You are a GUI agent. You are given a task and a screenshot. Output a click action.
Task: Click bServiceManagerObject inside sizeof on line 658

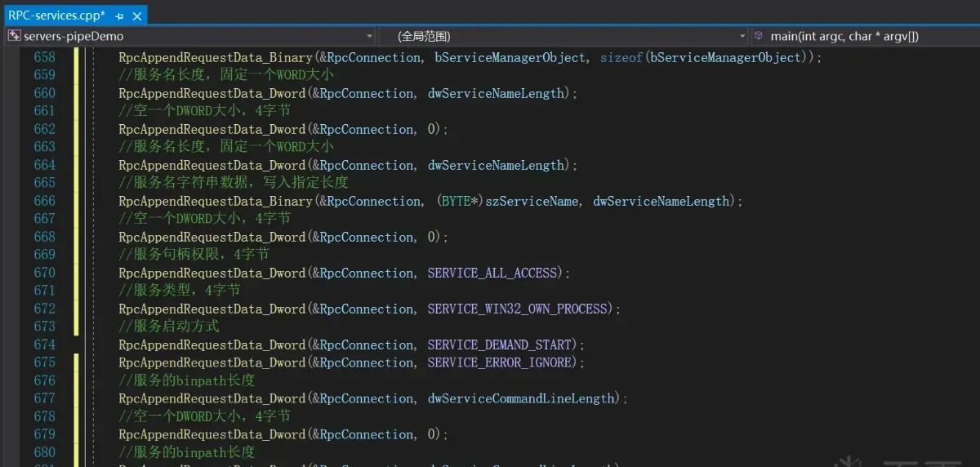[724, 57]
